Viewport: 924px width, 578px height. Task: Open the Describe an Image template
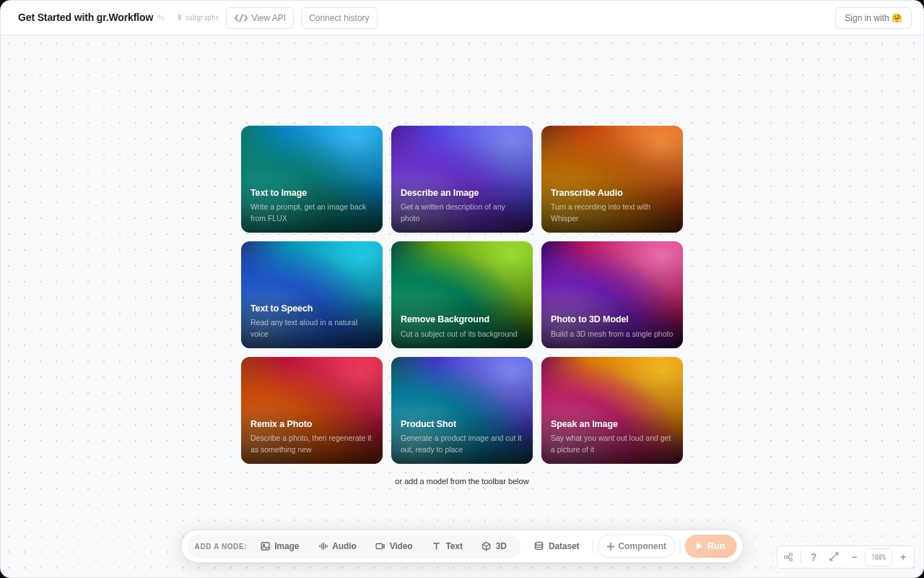pos(462,179)
